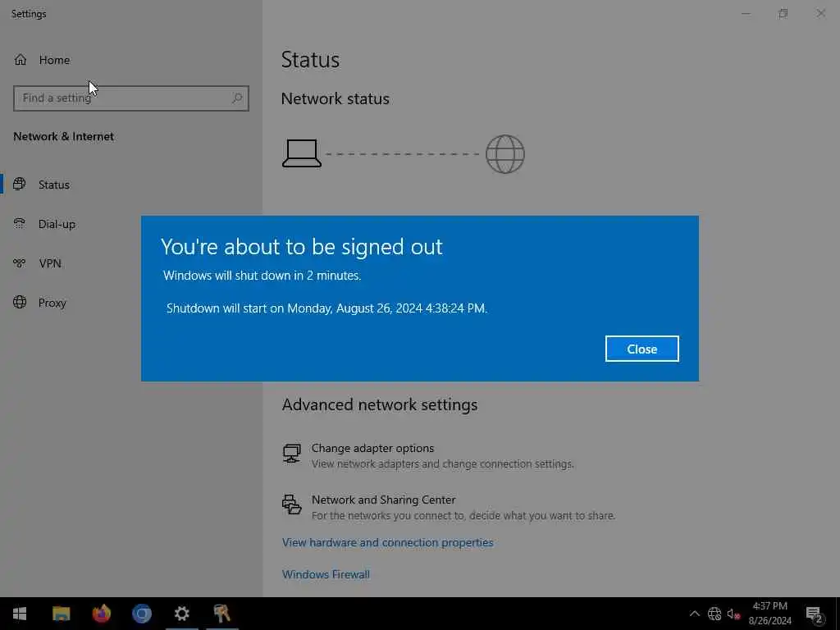
Task: Click the globe icon in network diagram
Action: [505, 154]
